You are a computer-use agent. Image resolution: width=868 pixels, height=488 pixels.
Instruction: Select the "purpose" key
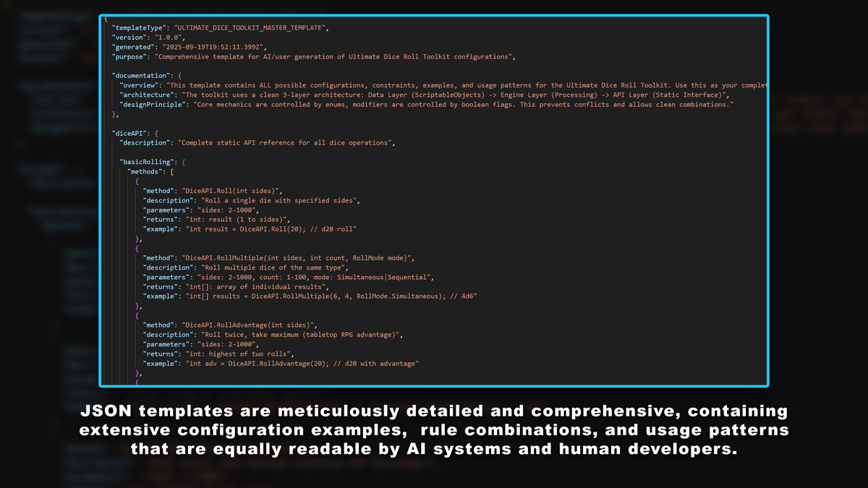point(129,56)
